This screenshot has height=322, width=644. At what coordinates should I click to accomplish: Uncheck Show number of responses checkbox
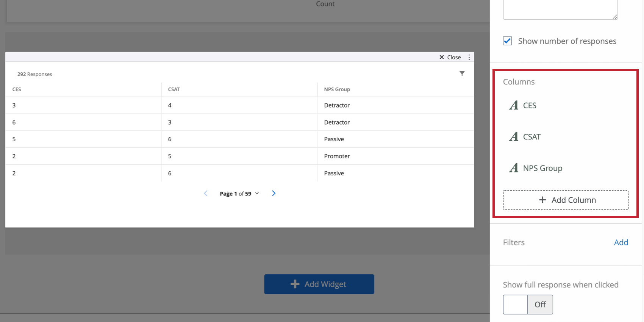(x=507, y=41)
